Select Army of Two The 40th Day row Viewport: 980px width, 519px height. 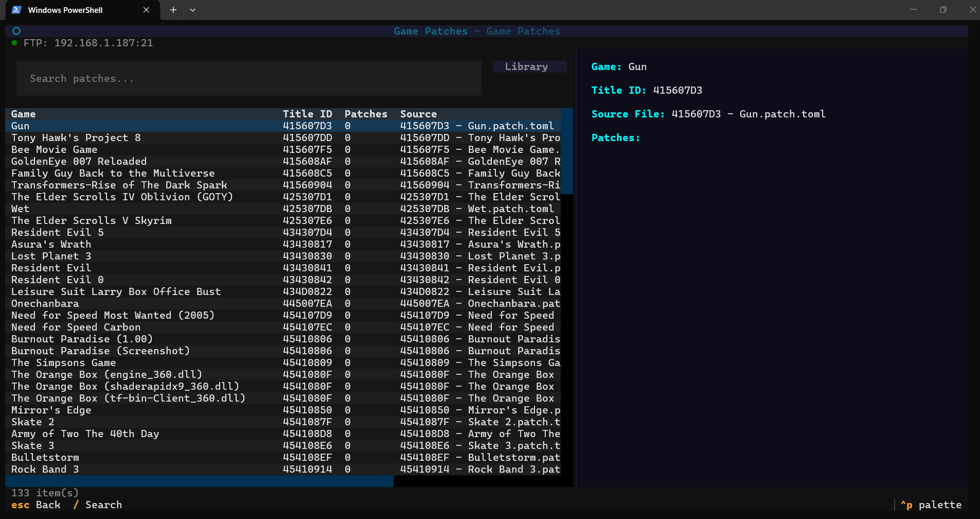[x=283, y=434]
